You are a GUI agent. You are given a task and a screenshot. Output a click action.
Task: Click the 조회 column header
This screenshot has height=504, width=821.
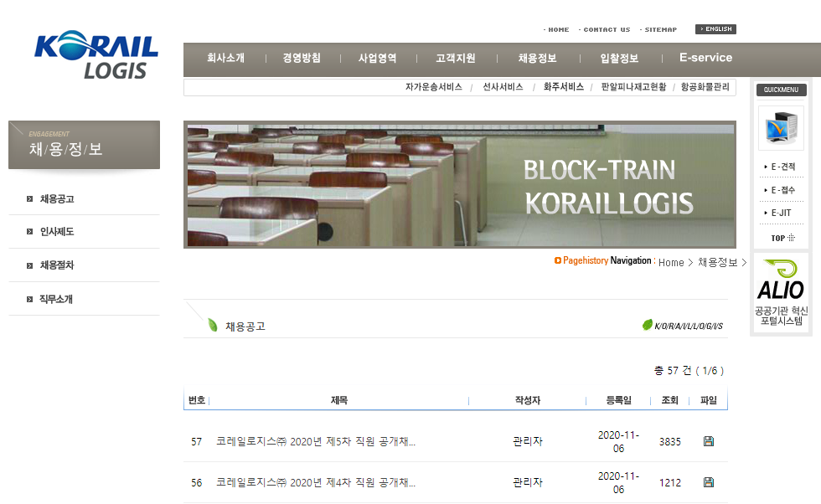pyautogui.click(x=669, y=400)
